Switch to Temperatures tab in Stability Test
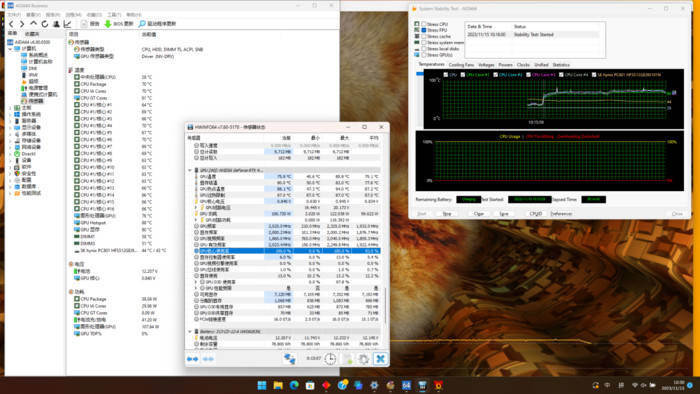The image size is (700, 394). pyautogui.click(x=431, y=65)
